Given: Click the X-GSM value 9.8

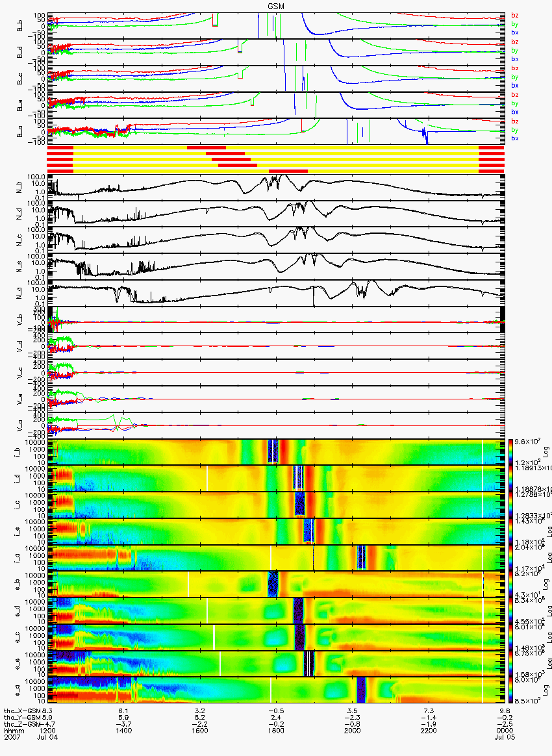Looking at the screenshot, I should (x=505, y=711).
